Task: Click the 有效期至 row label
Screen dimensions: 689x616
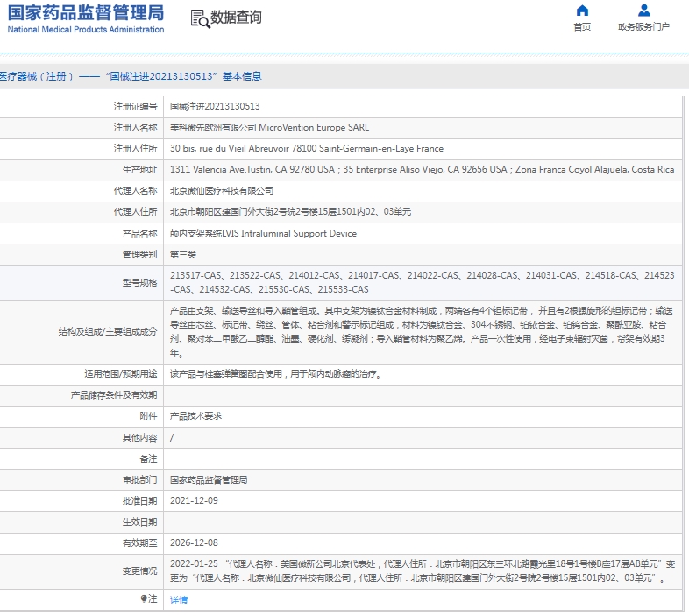Action: (139, 543)
